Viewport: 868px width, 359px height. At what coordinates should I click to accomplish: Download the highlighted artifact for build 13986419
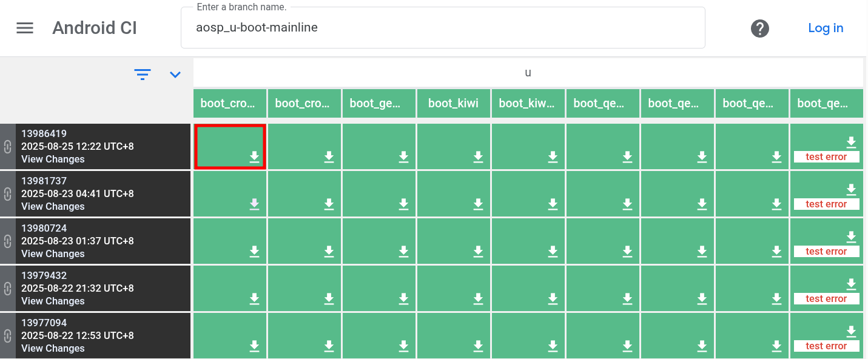[x=254, y=157]
